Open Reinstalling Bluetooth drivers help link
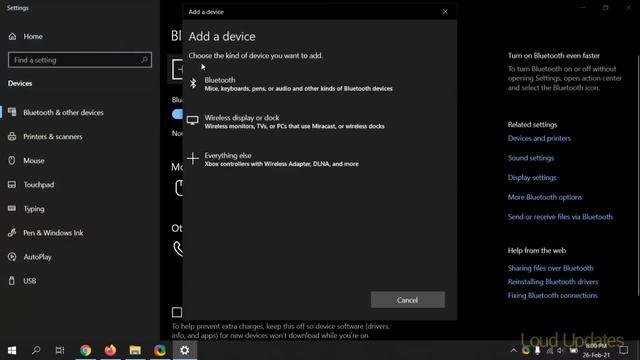The height and width of the screenshot is (360, 640). (x=553, y=282)
